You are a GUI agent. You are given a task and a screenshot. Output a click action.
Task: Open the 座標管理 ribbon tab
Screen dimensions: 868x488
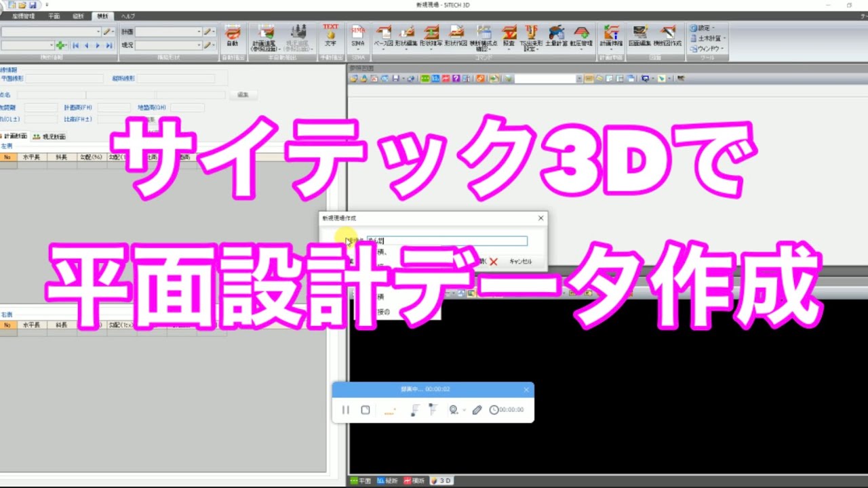tap(23, 16)
